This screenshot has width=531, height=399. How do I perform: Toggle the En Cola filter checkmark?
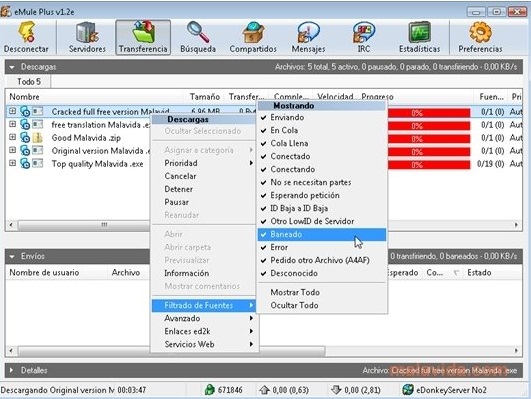point(322,130)
